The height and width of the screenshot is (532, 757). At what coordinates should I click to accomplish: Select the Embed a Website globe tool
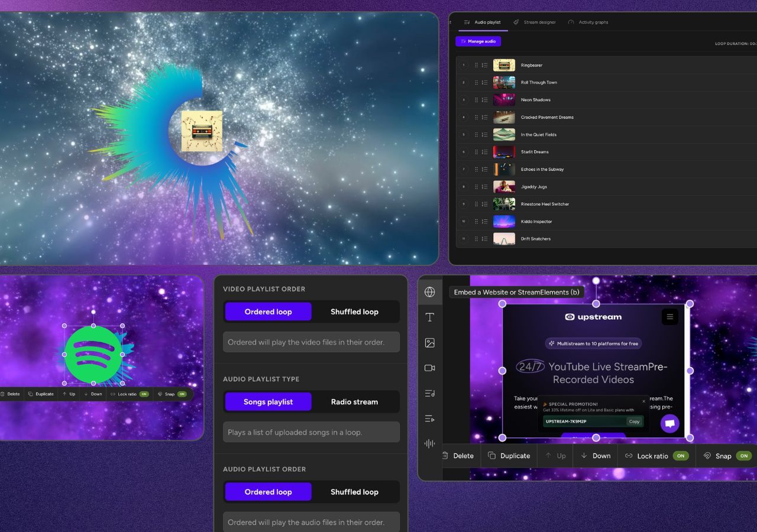(430, 292)
